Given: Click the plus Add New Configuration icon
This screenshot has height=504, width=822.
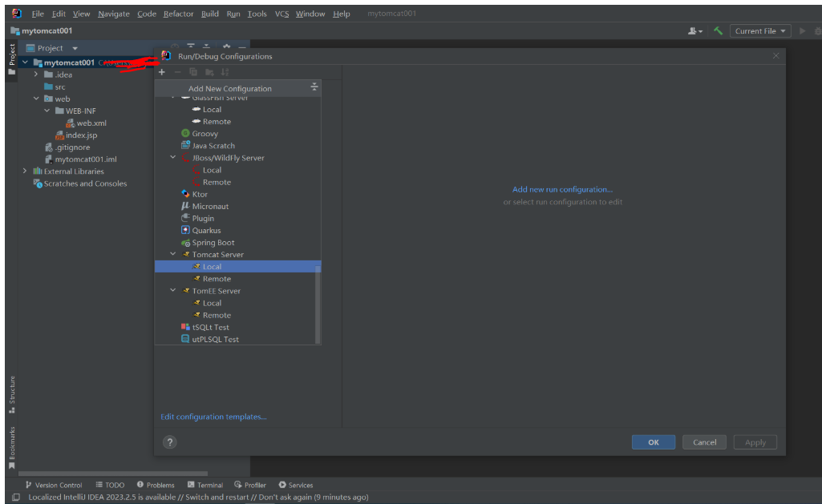Looking at the screenshot, I should click(162, 72).
